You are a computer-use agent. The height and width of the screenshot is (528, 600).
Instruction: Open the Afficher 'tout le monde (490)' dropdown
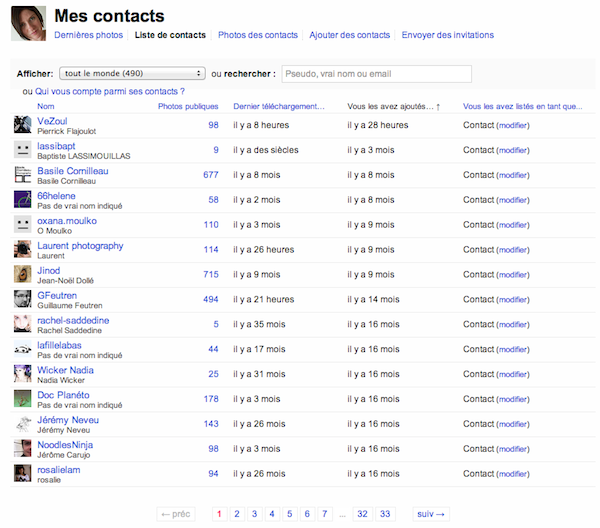tap(132, 73)
